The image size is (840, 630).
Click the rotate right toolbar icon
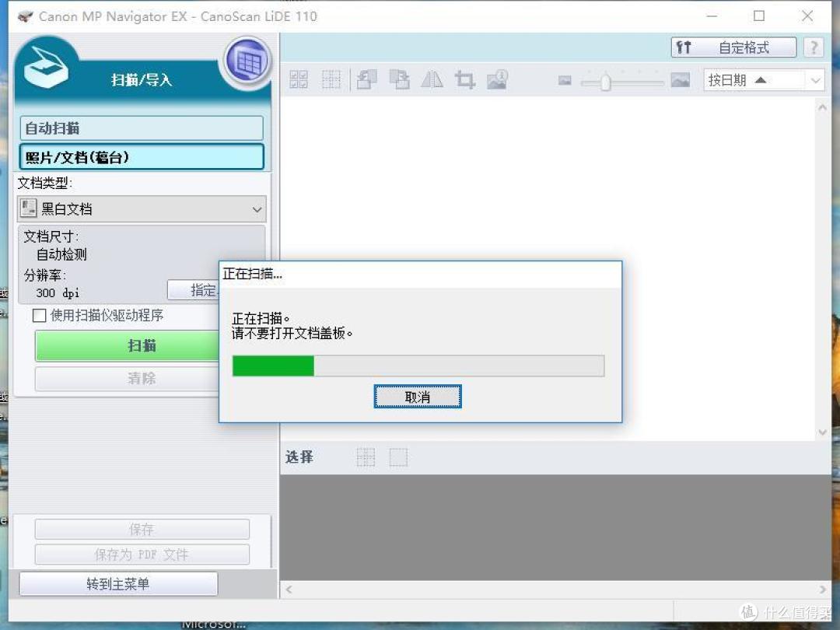pyautogui.click(x=400, y=80)
